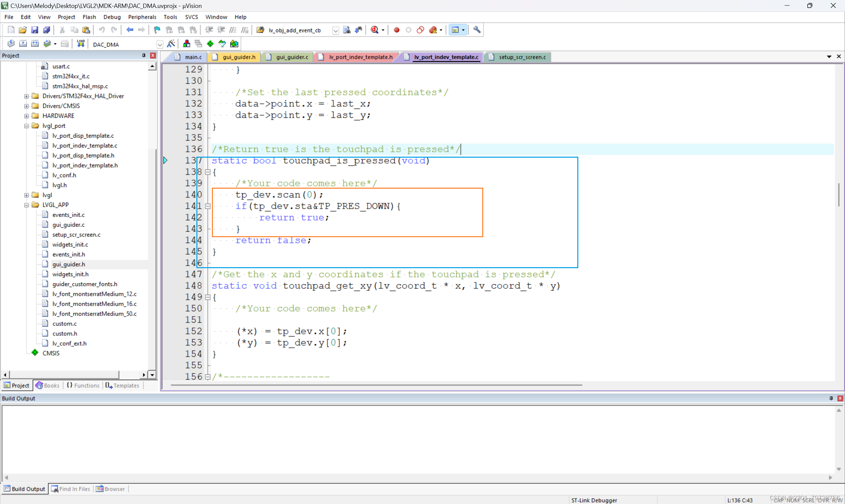The width and height of the screenshot is (845, 504).
Task: Download code to flash with LOAD
Action: [81, 44]
